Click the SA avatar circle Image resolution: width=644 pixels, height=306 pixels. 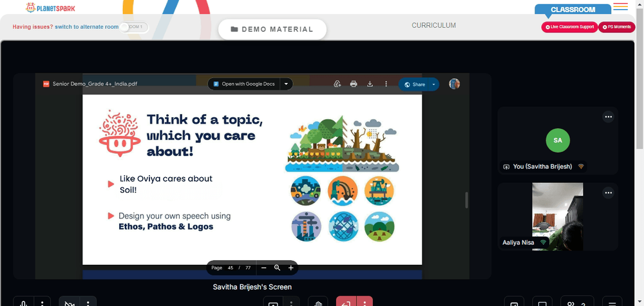(558, 140)
